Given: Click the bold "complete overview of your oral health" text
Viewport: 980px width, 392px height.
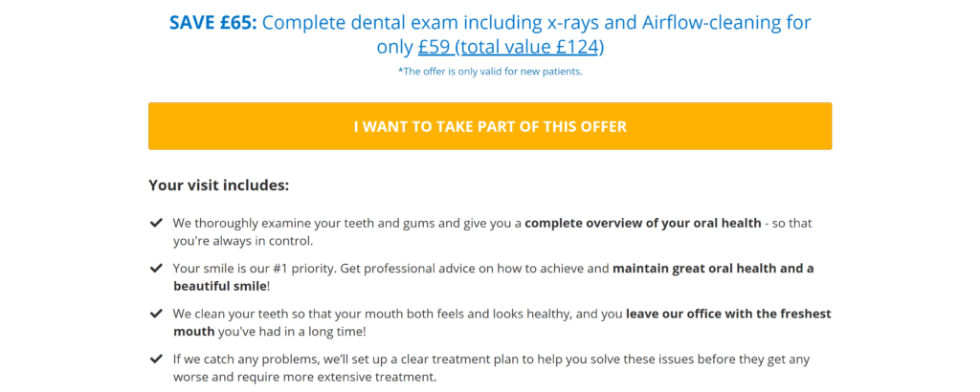Looking at the screenshot, I should [643, 223].
